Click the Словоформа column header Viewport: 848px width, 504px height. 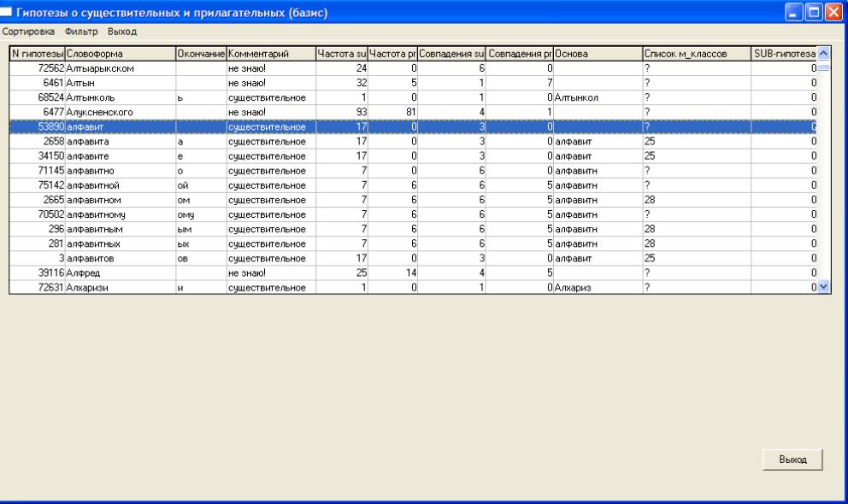coord(120,54)
